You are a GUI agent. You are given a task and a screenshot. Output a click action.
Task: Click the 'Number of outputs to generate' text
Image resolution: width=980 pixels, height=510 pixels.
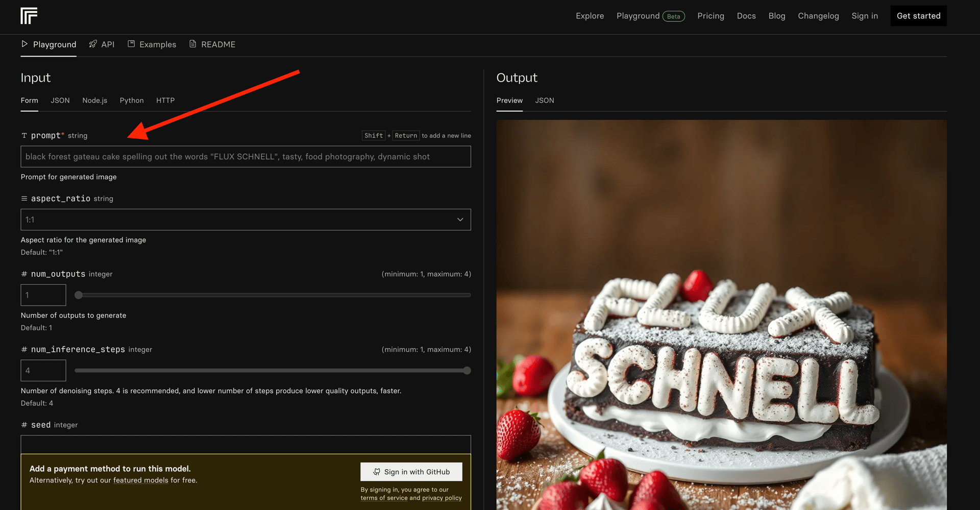click(x=73, y=315)
